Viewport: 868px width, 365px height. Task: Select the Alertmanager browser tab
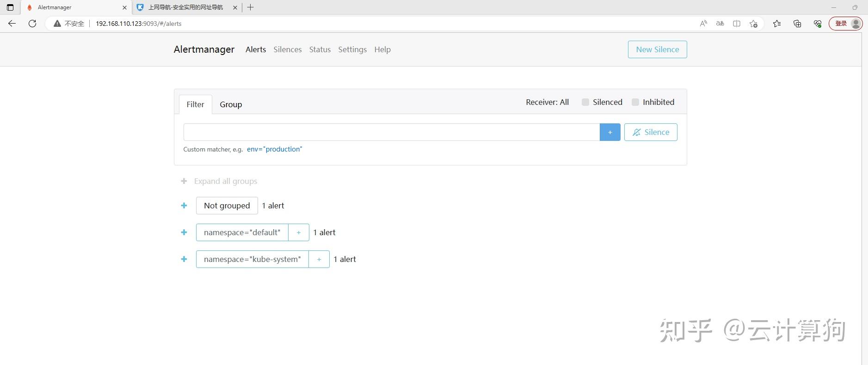(76, 7)
